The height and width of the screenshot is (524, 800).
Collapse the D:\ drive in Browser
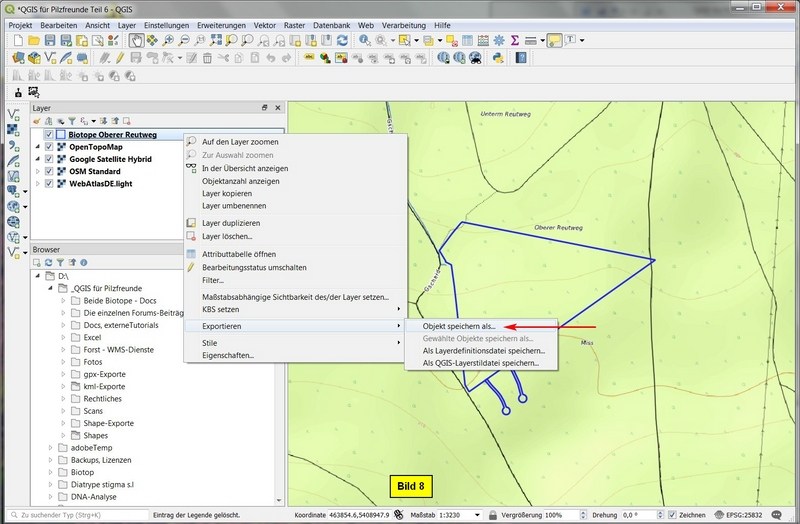click(38, 276)
